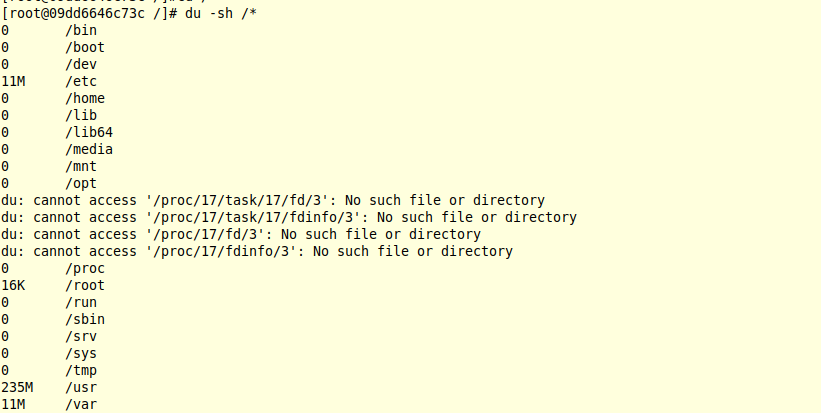Image resolution: width=821 pixels, height=413 pixels.
Task: Click the /tmp directory entry
Action: coord(81,370)
